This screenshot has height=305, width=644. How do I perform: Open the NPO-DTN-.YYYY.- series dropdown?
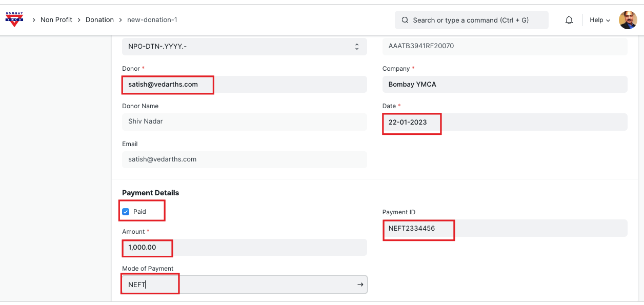pos(244,47)
